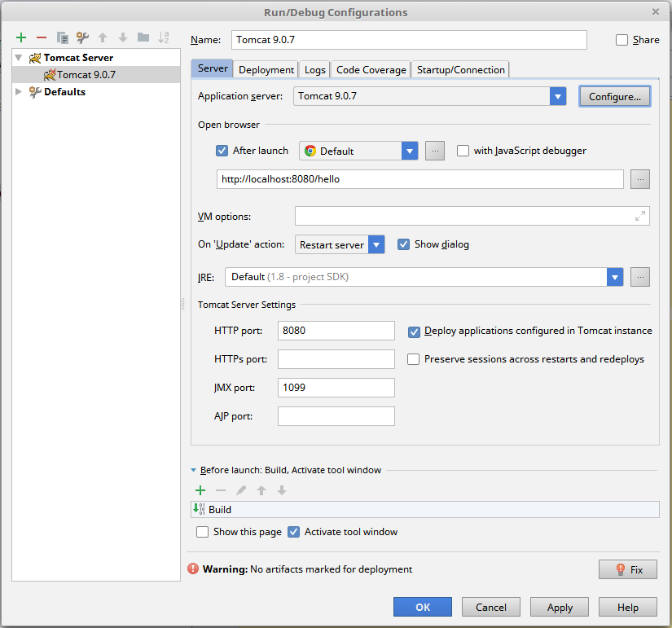Add new configuration with green plus icon

tap(21, 37)
